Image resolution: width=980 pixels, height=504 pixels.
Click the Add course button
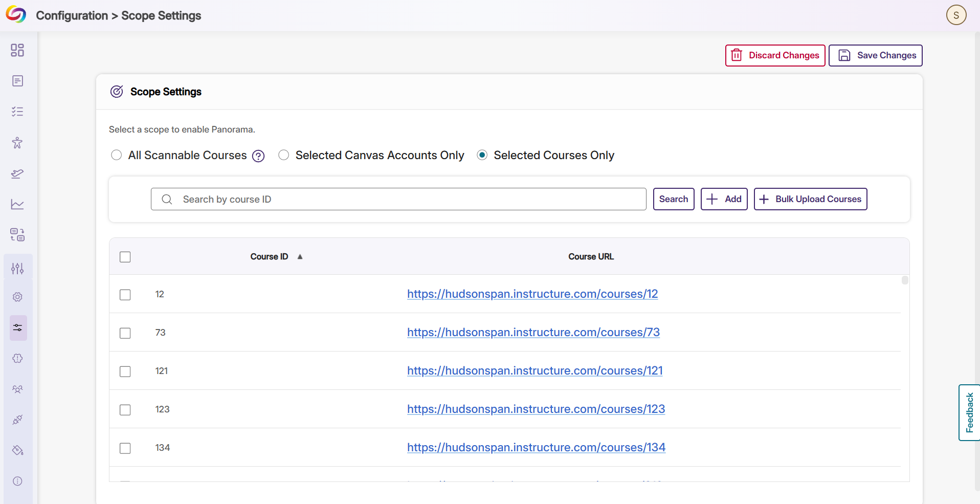724,199
